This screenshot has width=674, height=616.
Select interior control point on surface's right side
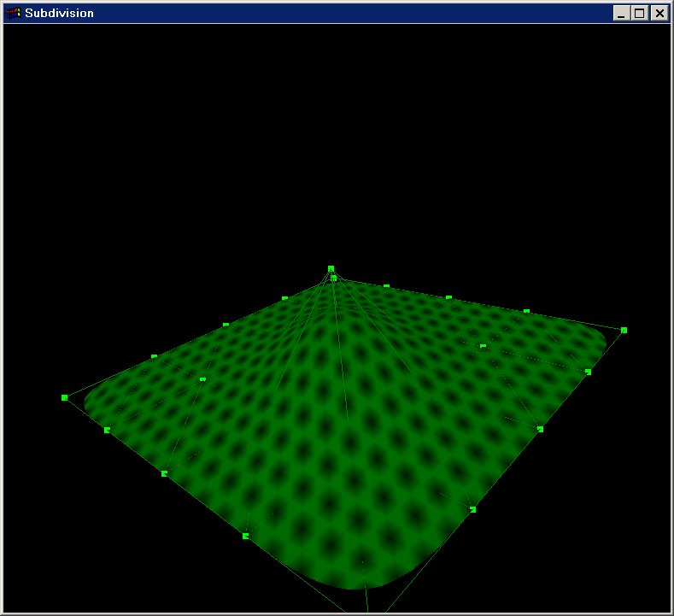click(x=483, y=346)
